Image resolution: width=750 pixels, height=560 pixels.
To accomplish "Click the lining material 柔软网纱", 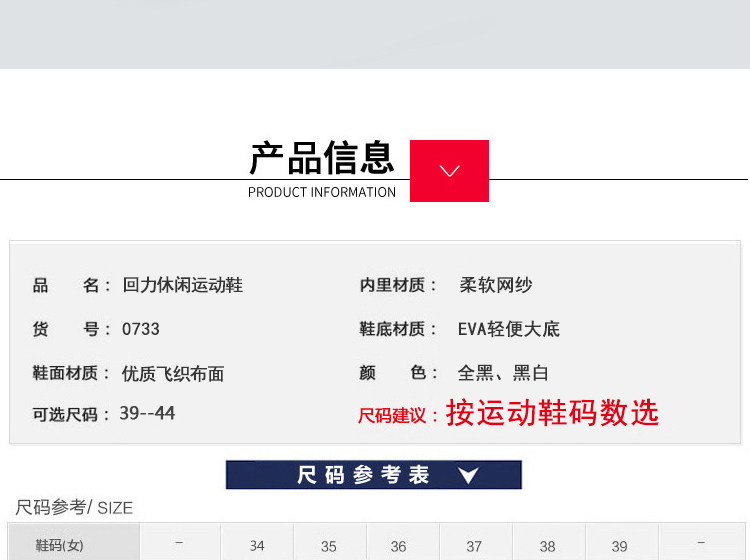I will (496, 285).
